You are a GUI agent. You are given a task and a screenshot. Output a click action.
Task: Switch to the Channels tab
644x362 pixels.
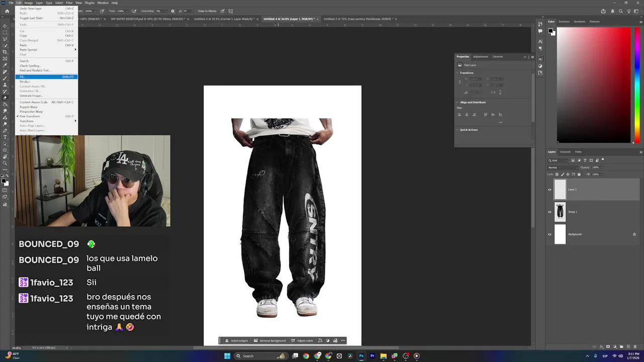tap(566, 152)
